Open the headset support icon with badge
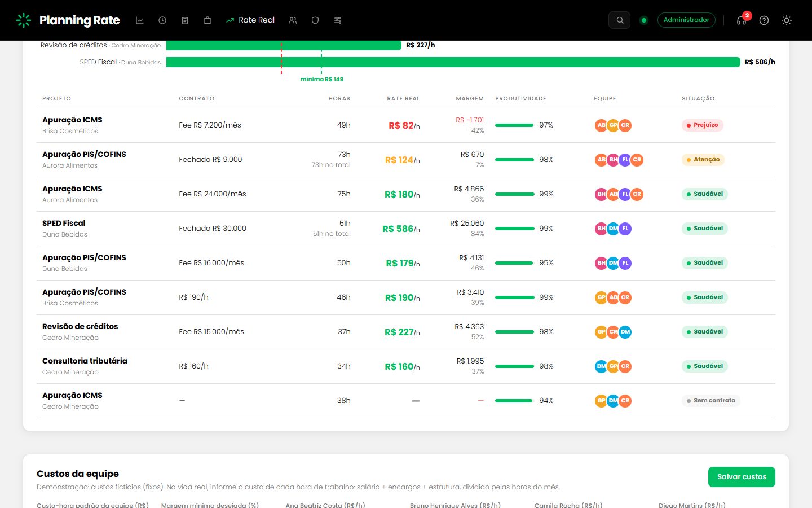 coord(742,20)
